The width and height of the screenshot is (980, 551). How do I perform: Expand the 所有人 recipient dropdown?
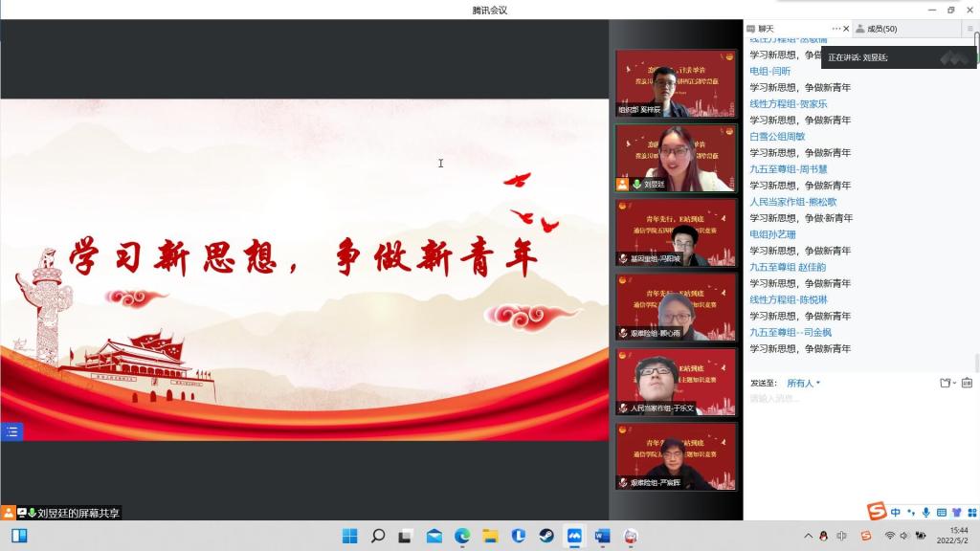point(803,383)
